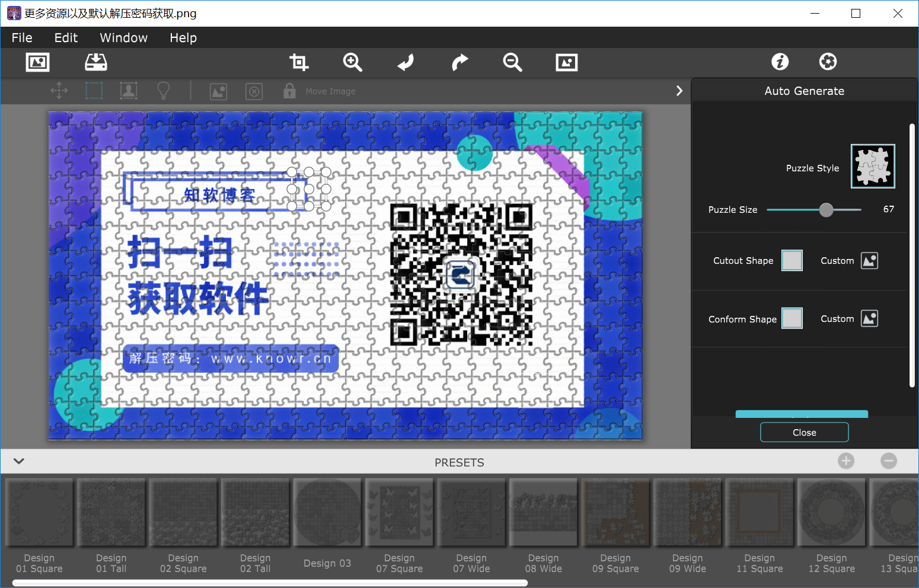Click the Undo arrow icon
Screen dimensions: 919x588
[x=406, y=62]
